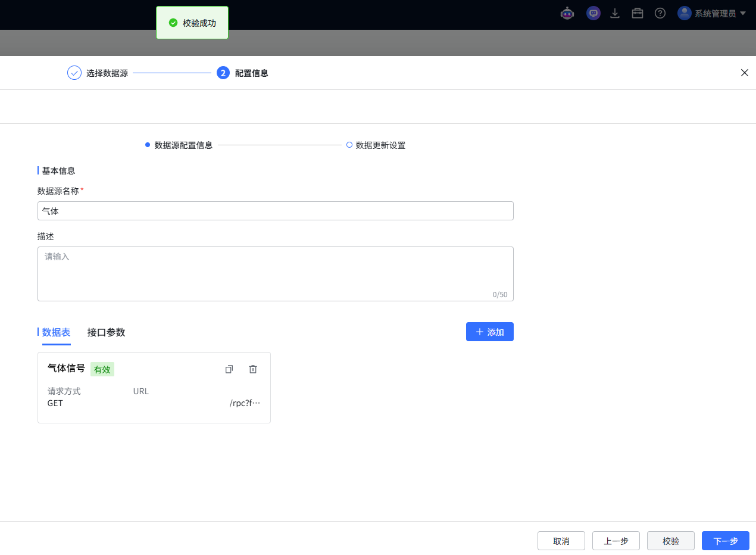Open the 气体信号 card title

point(66,368)
